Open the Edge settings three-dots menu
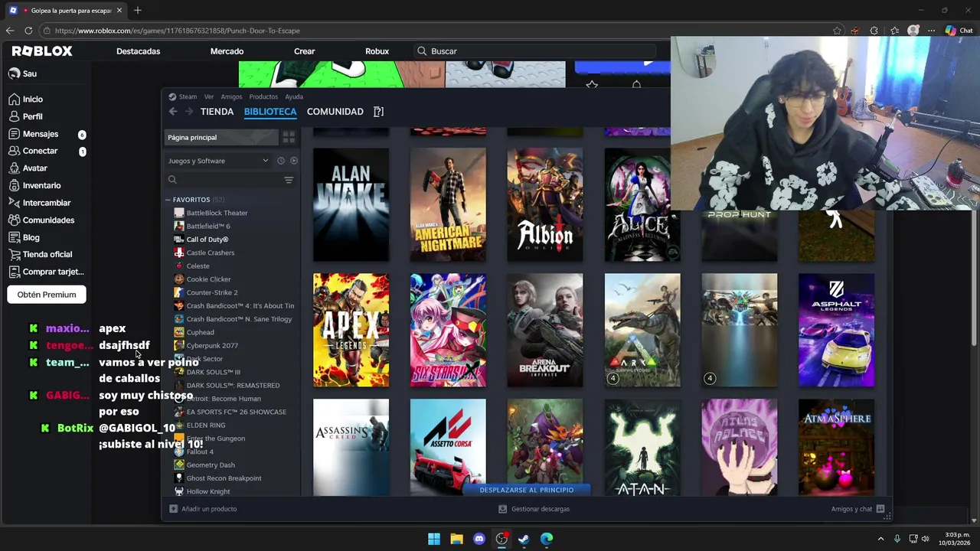Viewport: 980px width, 551px height. [x=931, y=31]
